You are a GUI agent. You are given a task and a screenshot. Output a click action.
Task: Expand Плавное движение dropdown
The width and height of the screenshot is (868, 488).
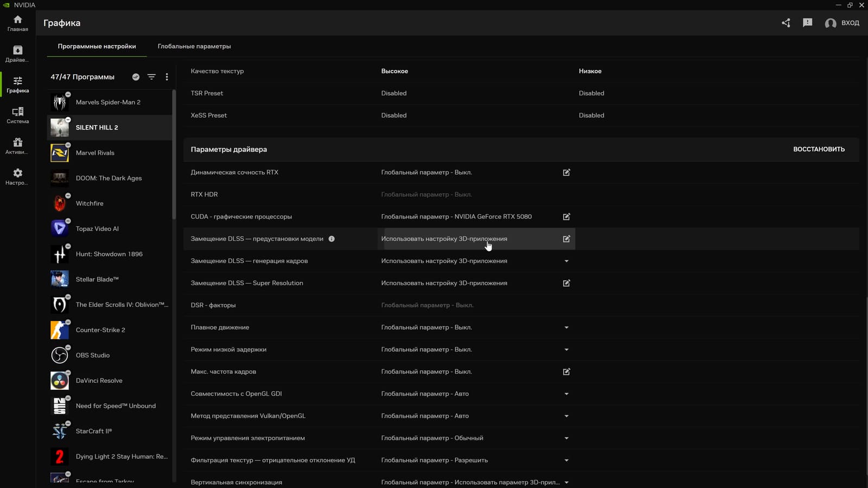click(x=566, y=328)
